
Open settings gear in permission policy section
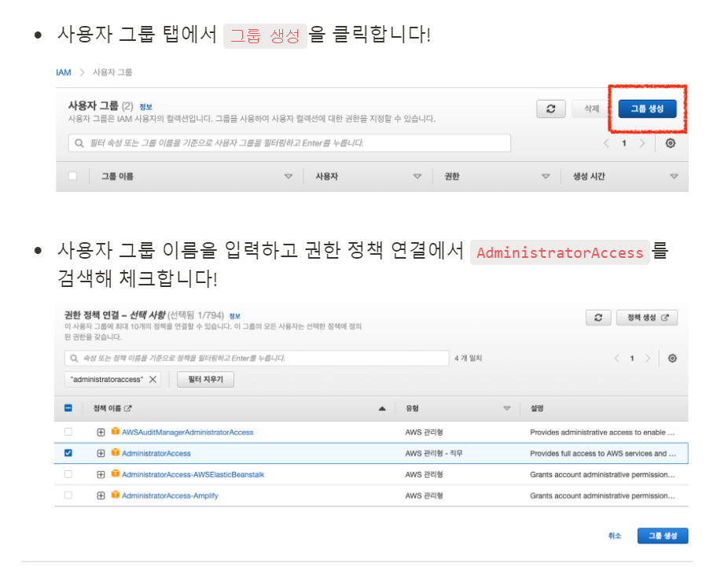tap(672, 358)
